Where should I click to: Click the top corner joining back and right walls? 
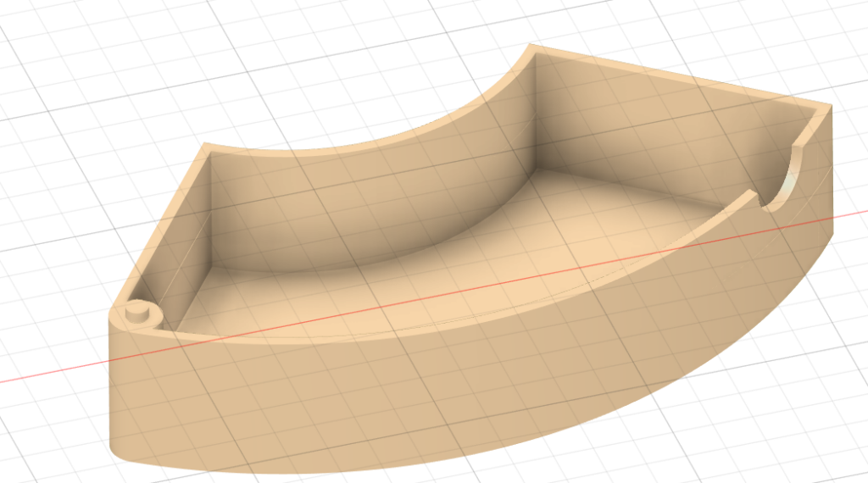tap(531, 51)
